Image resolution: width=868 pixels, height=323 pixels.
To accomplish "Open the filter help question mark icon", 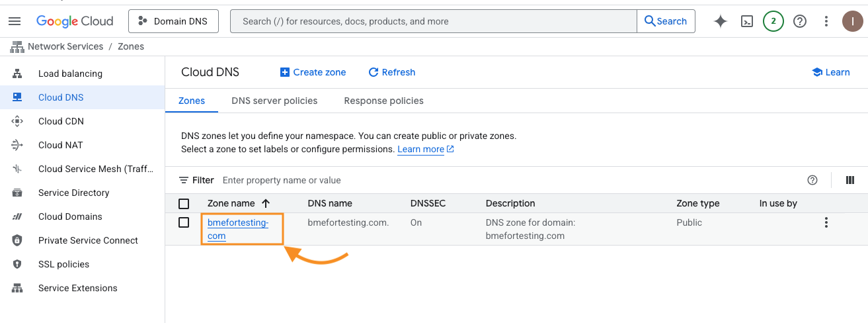I will point(812,180).
